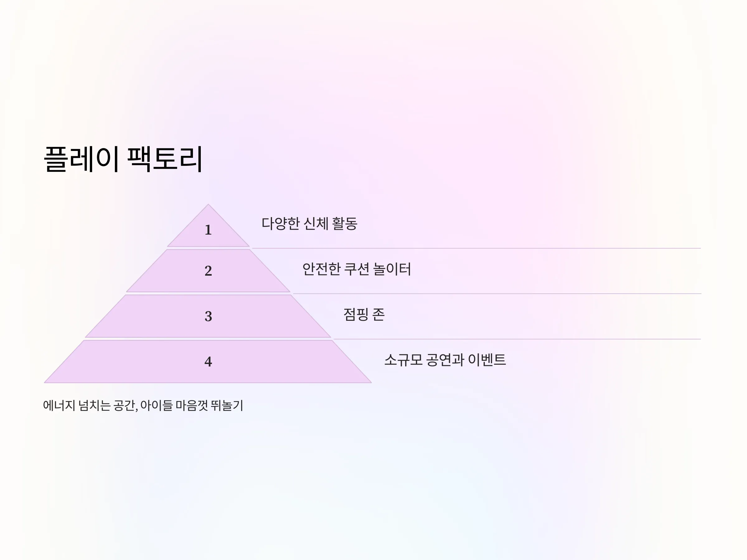Click 아이들 마음껏 뛰놀기 in the caption

pyautogui.click(x=192, y=405)
